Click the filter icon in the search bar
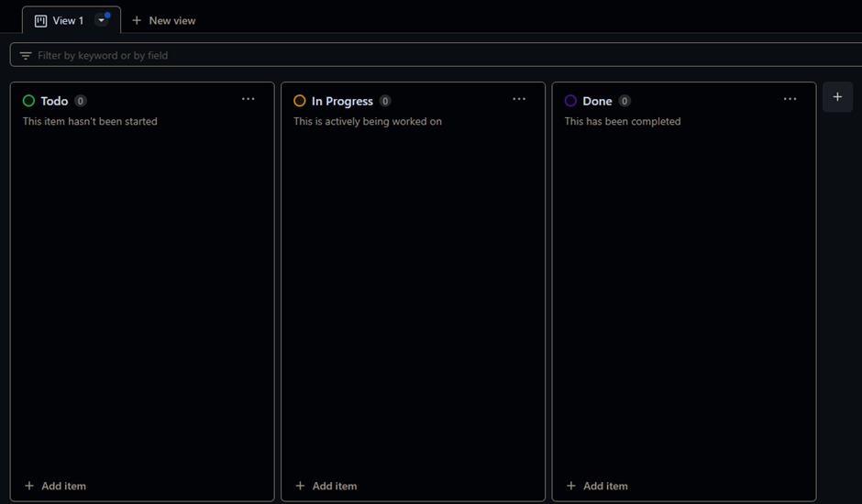The image size is (862, 504). click(x=26, y=56)
